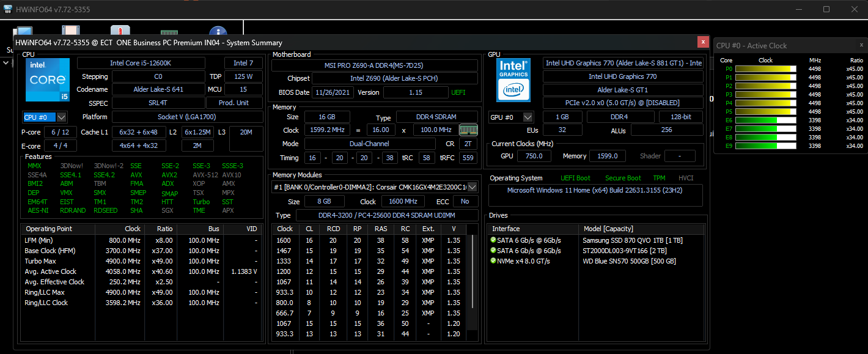This screenshot has height=354, width=868.
Task: Click the green UEFI label beside BIOS version
Action: coord(458,92)
